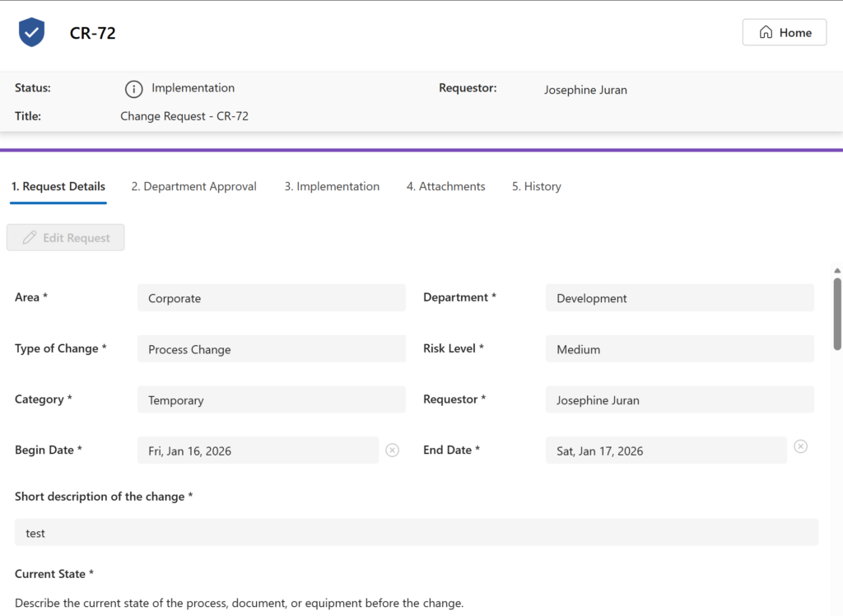Image resolution: width=843 pixels, height=616 pixels.
Task: Click the Edit Request button
Action: click(66, 238)
